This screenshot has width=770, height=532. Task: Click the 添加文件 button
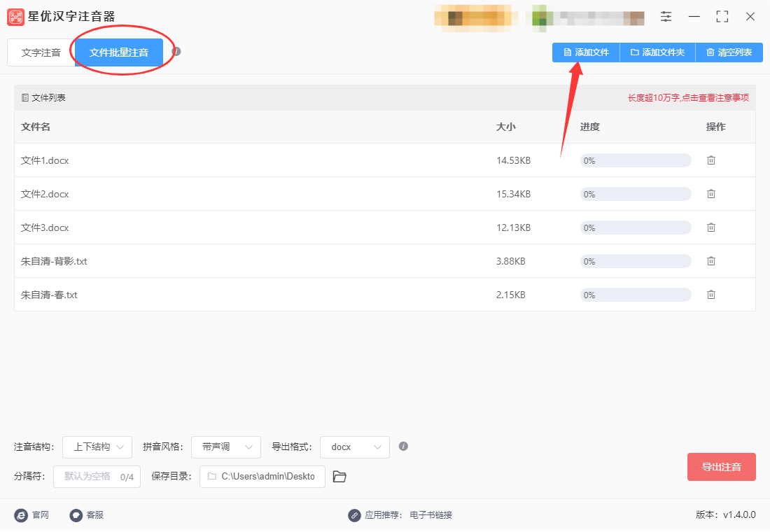(x=587, y=52)
